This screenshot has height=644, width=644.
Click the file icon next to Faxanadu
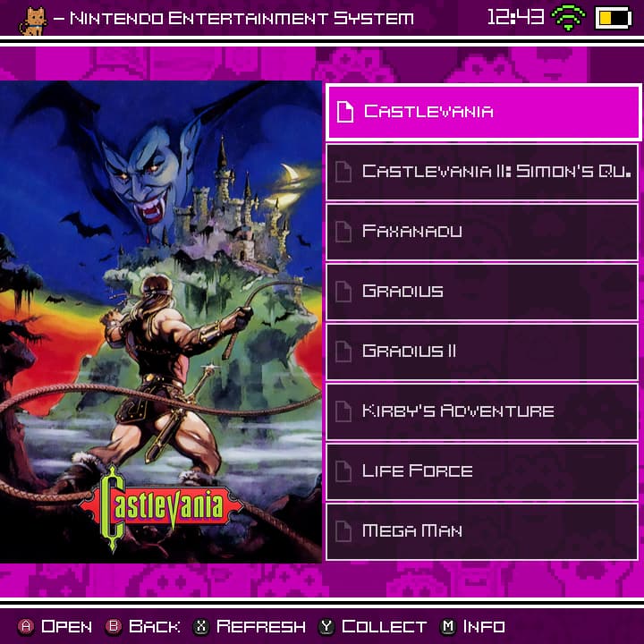pos(343,232)
